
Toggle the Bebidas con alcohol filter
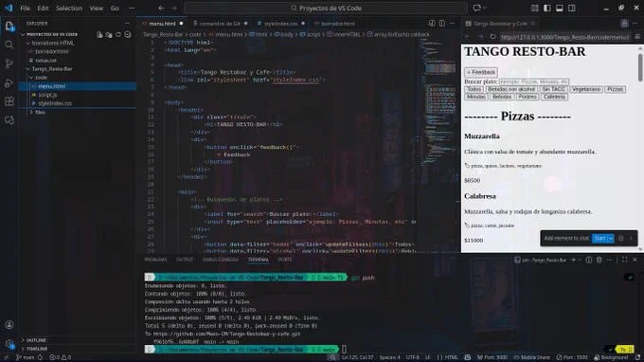[x=511, y=89]
